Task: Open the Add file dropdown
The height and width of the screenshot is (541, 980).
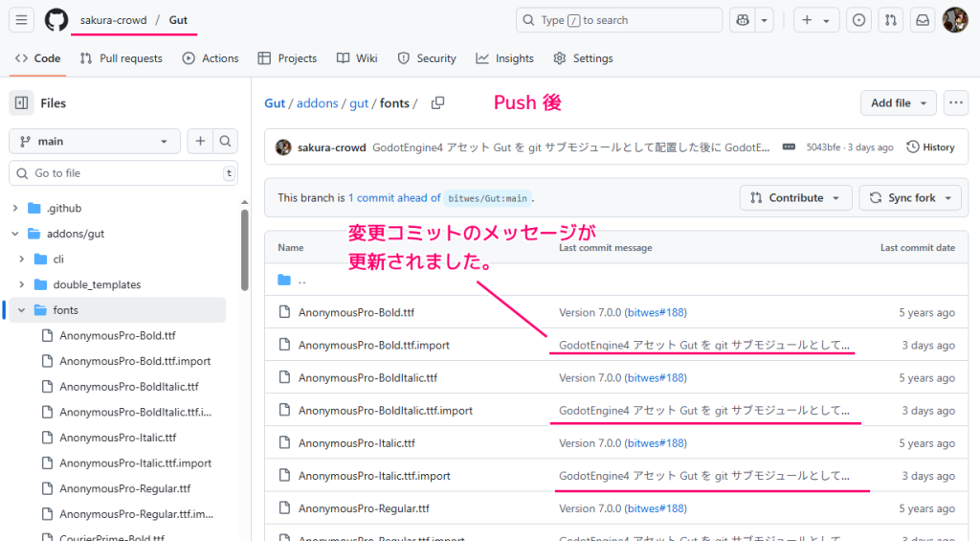Action: tap(898, 103)
